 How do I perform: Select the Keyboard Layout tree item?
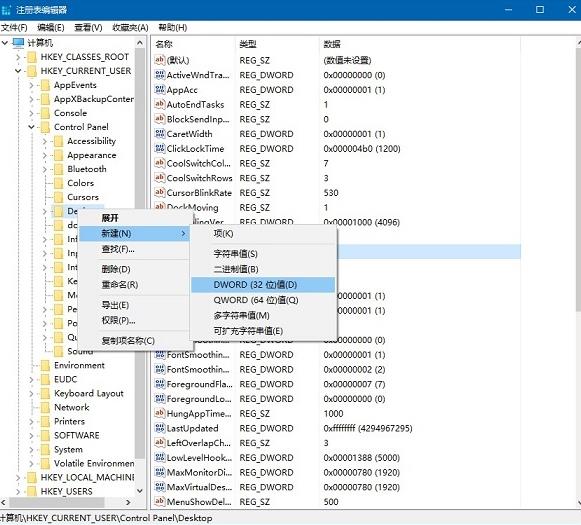89,393
